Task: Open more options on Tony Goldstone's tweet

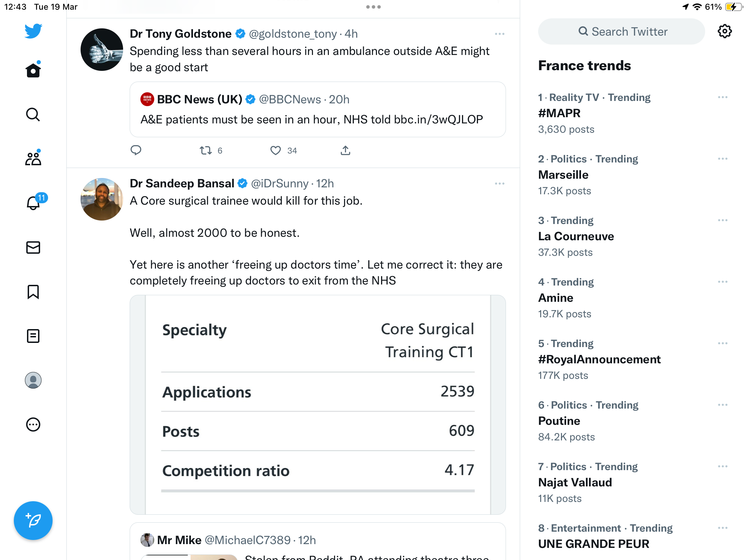Action: tap(500, 34)
